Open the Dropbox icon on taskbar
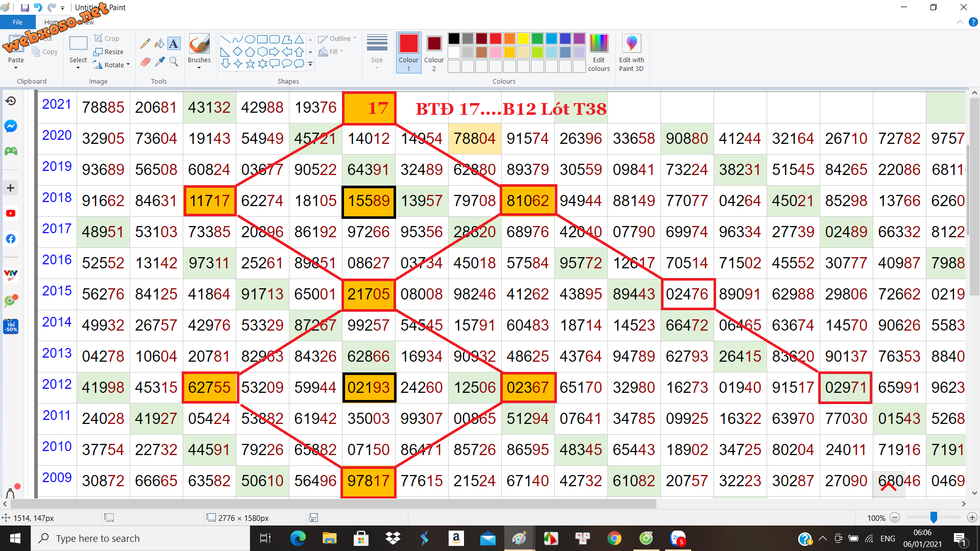Viewport: 980px width, 551px height. (393, 538)
